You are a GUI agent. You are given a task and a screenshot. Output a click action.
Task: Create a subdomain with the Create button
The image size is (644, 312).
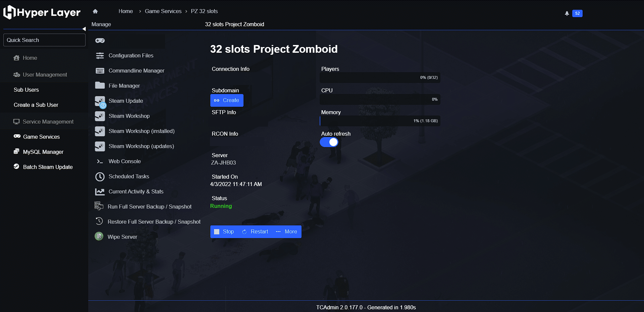(227, 100)
